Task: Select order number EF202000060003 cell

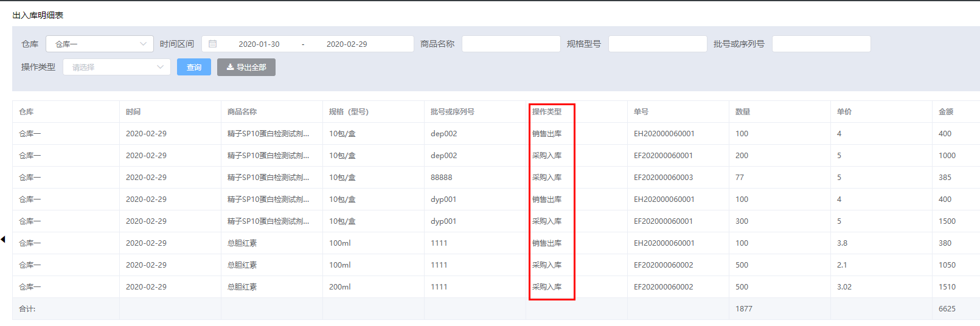Action: (663, 178)
